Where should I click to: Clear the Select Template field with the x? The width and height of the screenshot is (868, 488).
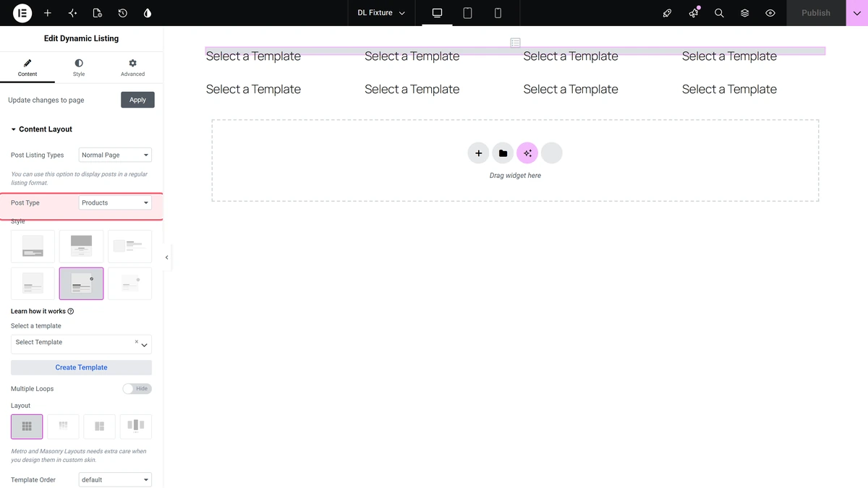(x=136, y=341)
